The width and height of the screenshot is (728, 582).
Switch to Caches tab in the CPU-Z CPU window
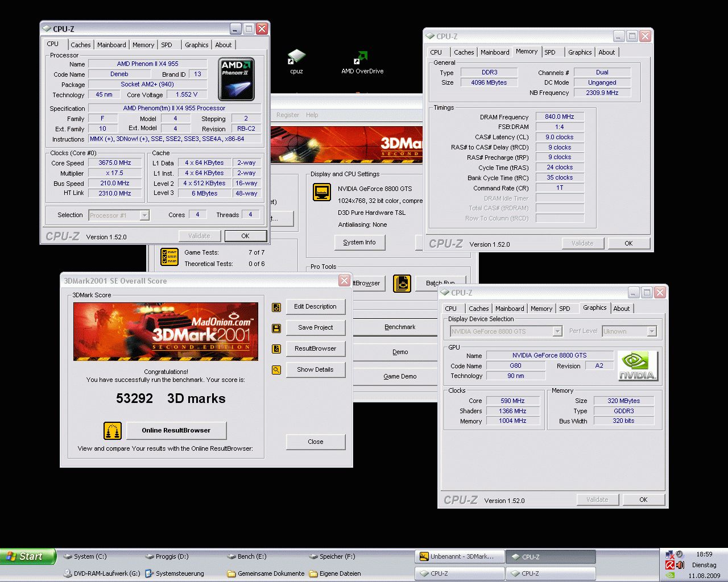[x=80, y=45]
